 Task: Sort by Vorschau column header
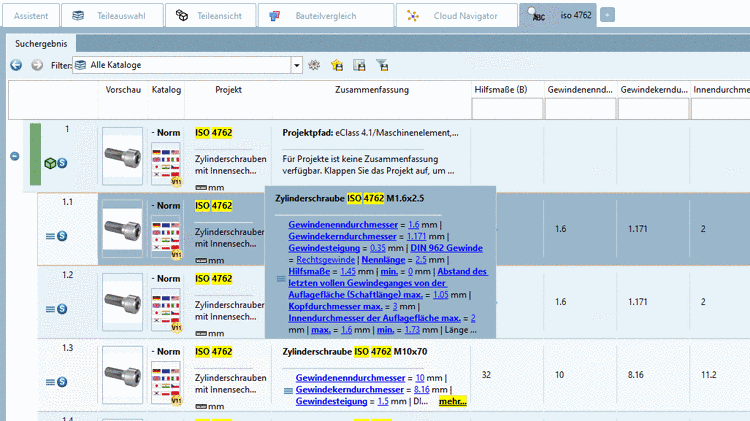coord(123,90)
